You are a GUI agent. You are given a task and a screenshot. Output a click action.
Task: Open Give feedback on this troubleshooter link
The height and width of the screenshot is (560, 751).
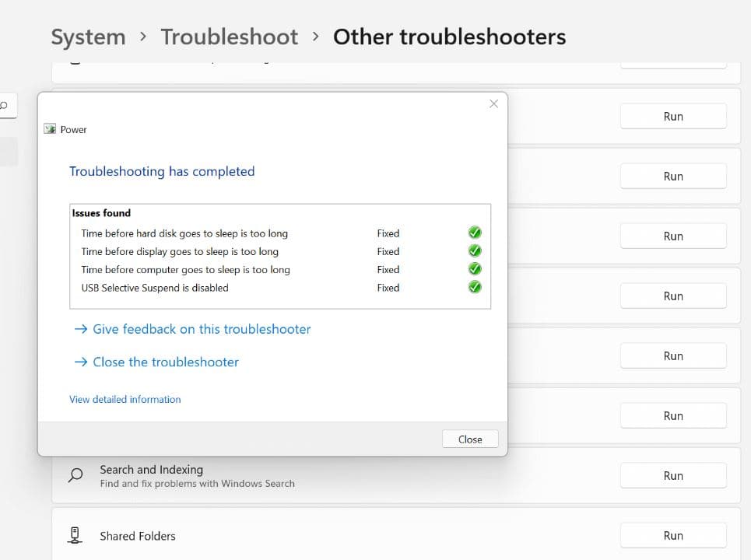pyautogui.click(x=202, y=329)
